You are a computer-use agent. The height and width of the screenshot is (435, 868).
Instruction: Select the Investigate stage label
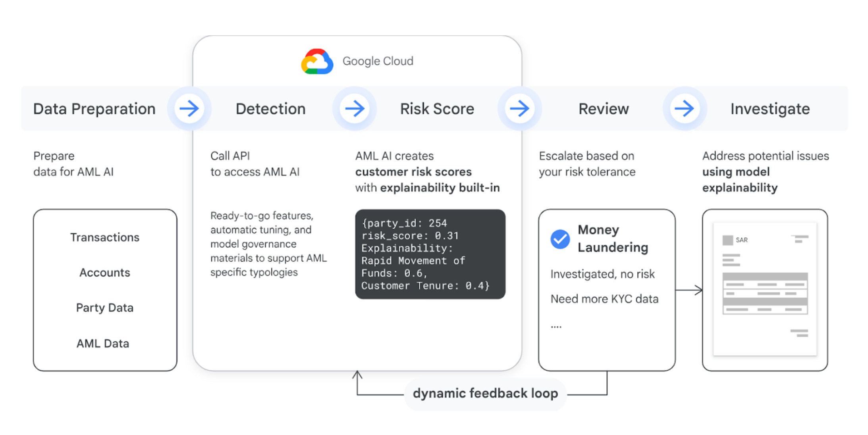pos(770,109)
